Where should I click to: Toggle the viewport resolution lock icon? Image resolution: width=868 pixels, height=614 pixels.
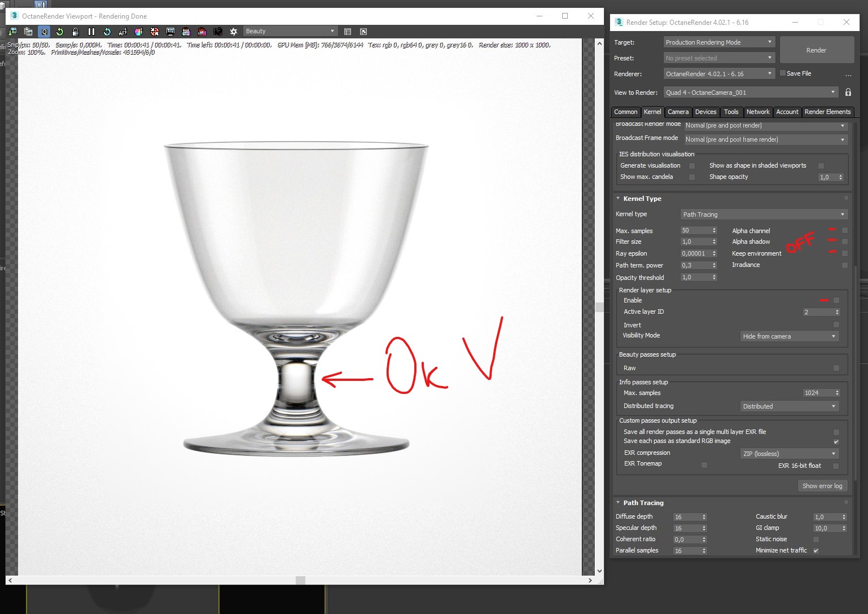(x=76, y=32)
